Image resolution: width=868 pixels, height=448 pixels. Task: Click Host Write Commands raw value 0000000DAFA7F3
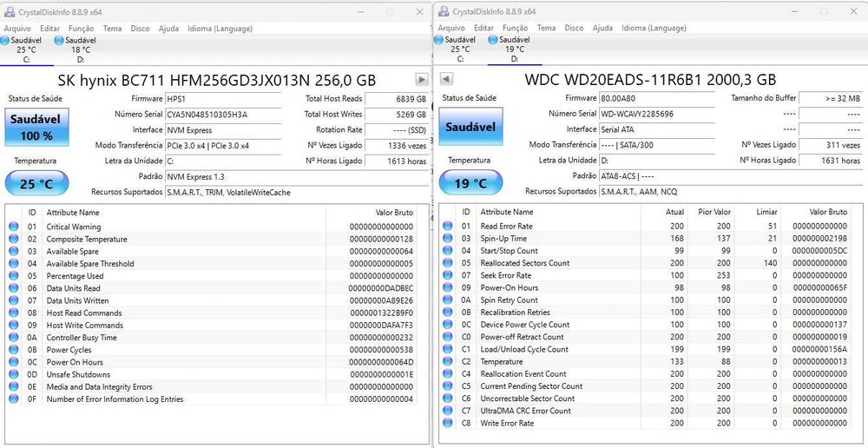tap(381, 325)
